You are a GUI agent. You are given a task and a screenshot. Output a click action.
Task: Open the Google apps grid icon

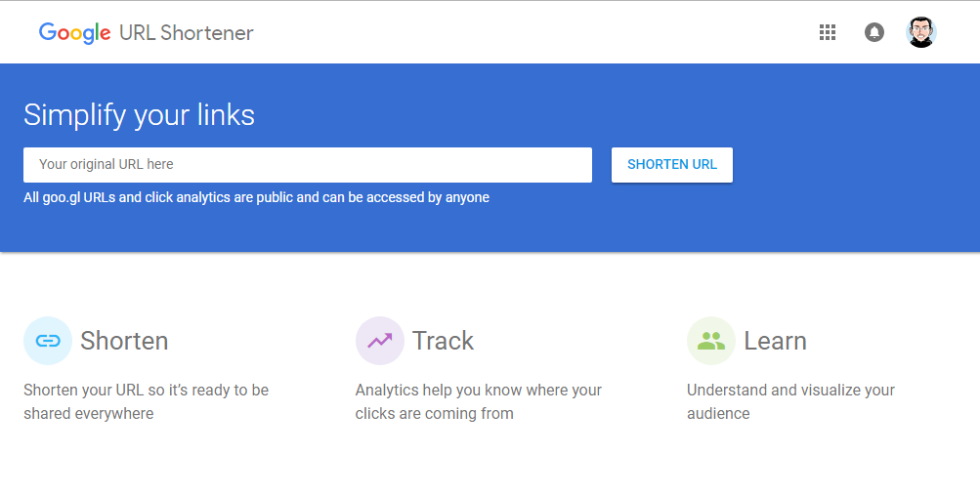click(x=828, y=32)
